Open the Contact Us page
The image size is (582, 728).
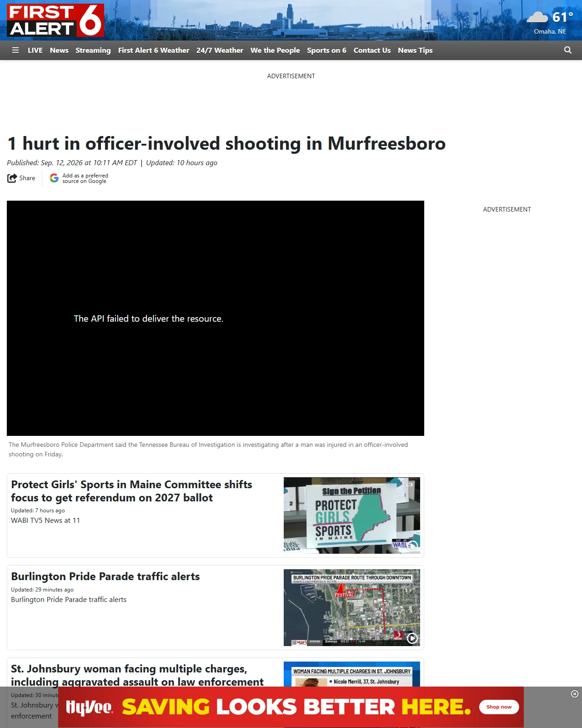pyautogui.click(x=372, y=51)
